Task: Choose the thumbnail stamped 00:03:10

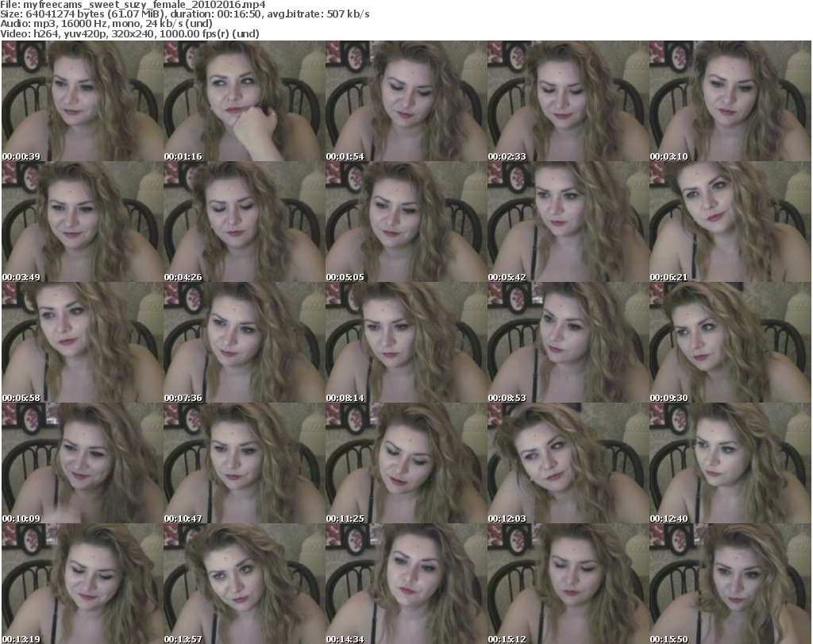Action: click(x=730, y=101)
